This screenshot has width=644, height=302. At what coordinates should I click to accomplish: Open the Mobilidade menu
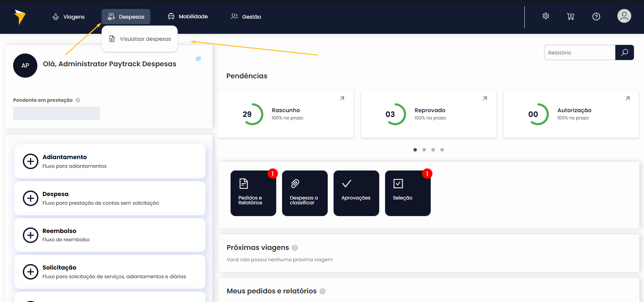pyautogui.click(x=188, y=17)
